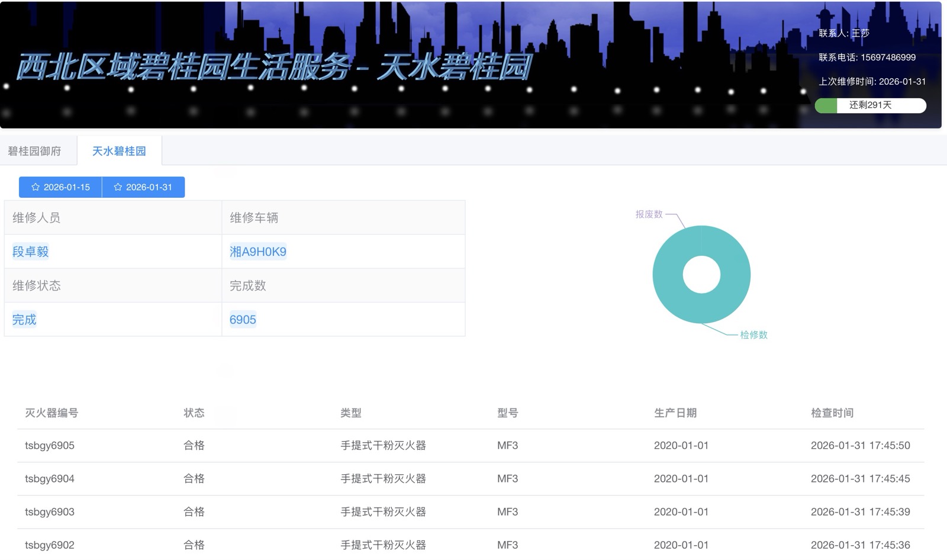
Task: Click 合格 status in tsbgy6904 row
Action: tap(194, 479)
